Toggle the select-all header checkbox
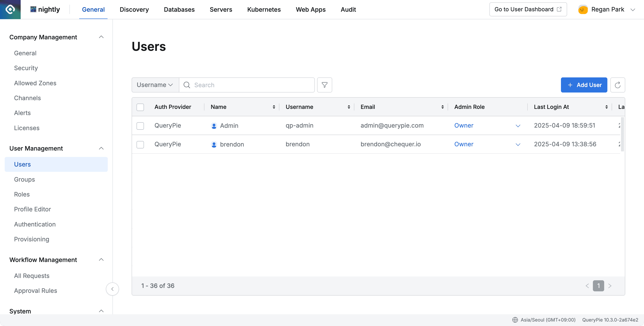Screen dimensions: 644x326 pos(140,107)
